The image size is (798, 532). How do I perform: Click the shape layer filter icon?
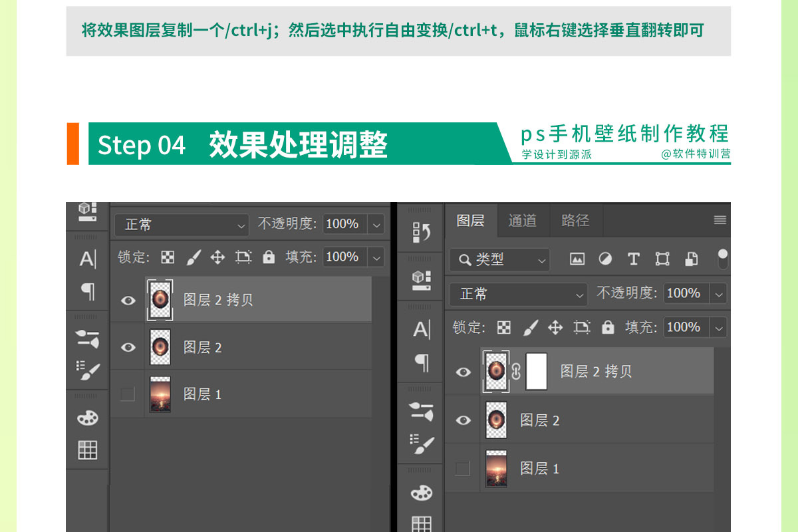(x=662, y=259)
